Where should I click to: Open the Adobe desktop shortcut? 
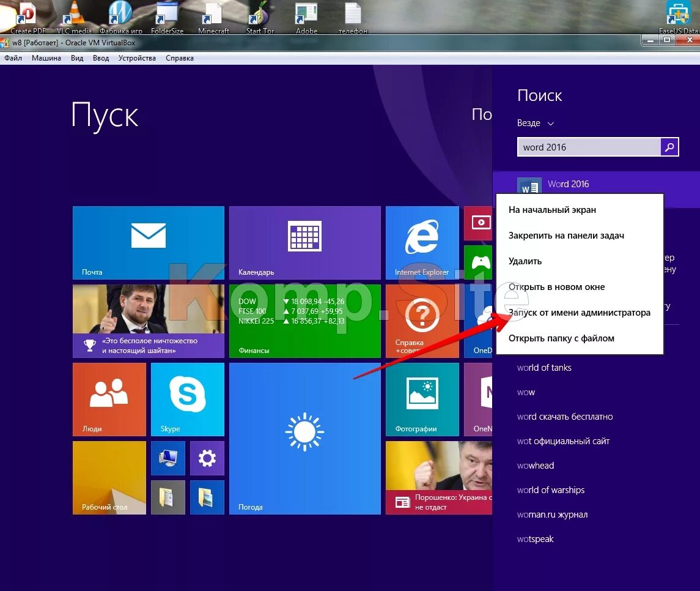(307, 18)
